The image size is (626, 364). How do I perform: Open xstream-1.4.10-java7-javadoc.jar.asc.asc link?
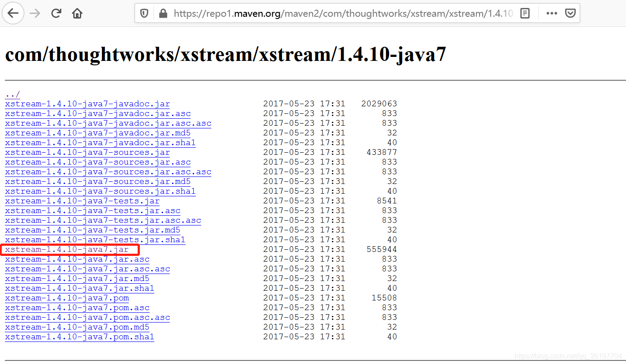(x=108, y=123)
